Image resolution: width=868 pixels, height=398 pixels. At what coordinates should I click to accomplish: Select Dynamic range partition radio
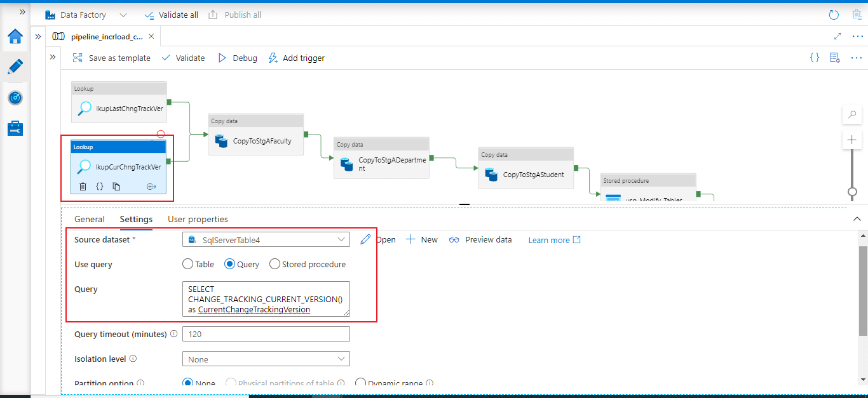pos(360,383)
